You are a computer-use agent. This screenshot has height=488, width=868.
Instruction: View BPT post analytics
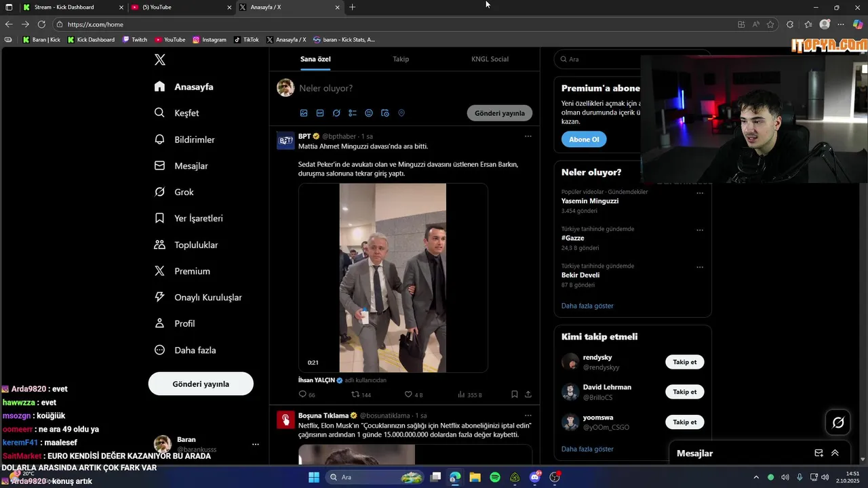(470, 394)
